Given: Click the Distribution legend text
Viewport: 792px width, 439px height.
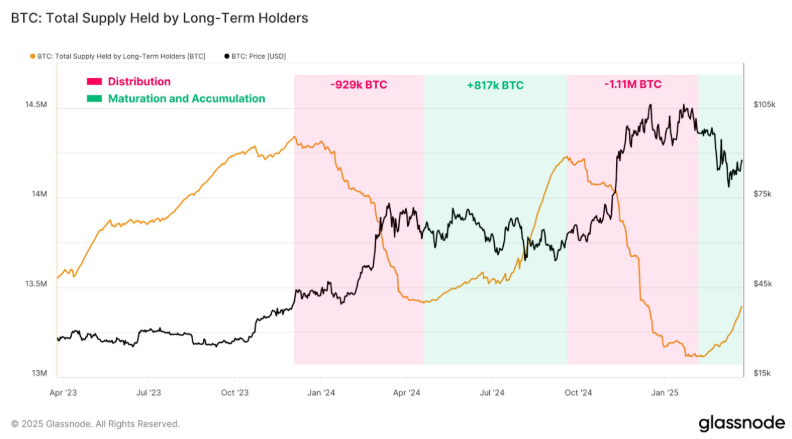Looking at the screenshot, I should tap(139, 81).
